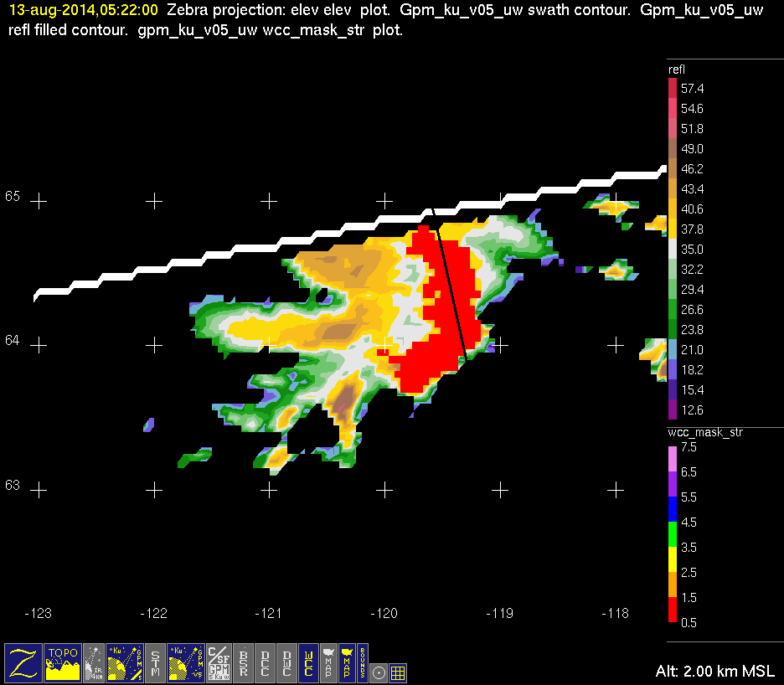Click the Zebra Z main menu icon
The width and height of the screenshot is (784, 685).
click(x=23, y=662)
